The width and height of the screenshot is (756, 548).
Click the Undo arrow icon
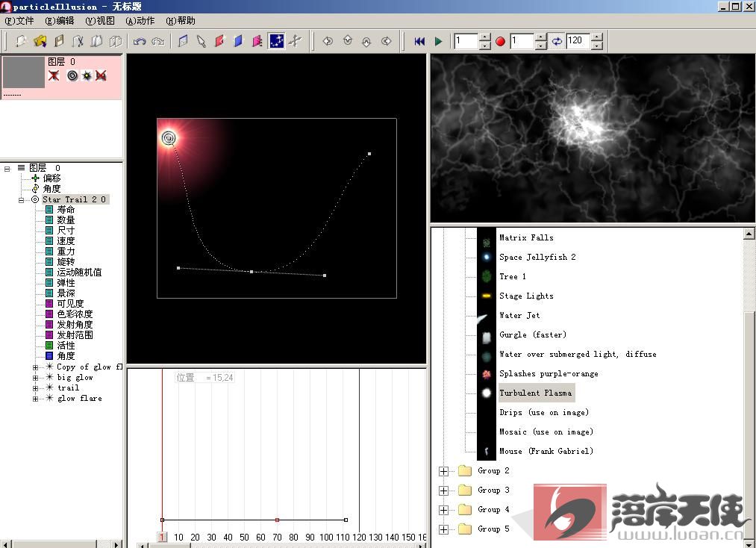pyautogui.click(x=140, y=42)
